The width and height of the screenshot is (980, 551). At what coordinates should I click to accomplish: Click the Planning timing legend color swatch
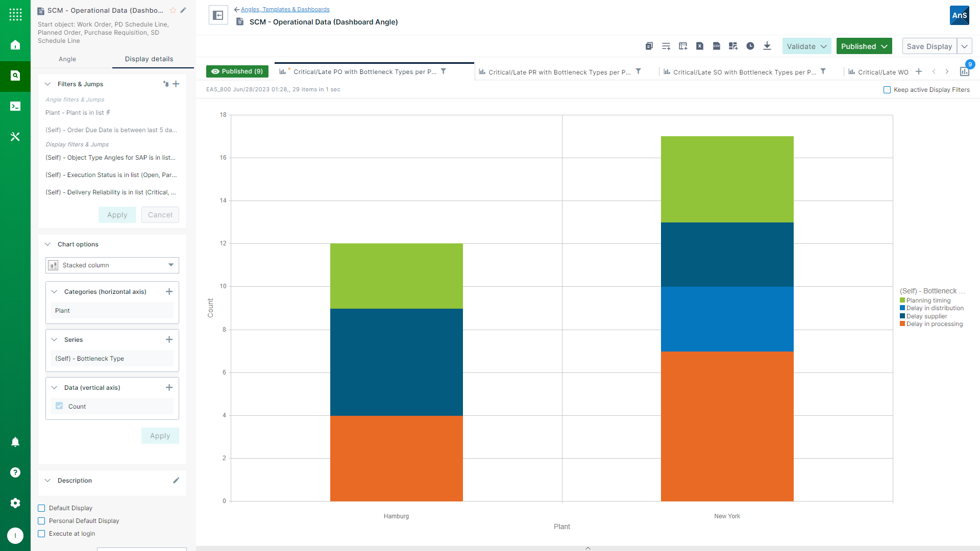pos(902,300)
